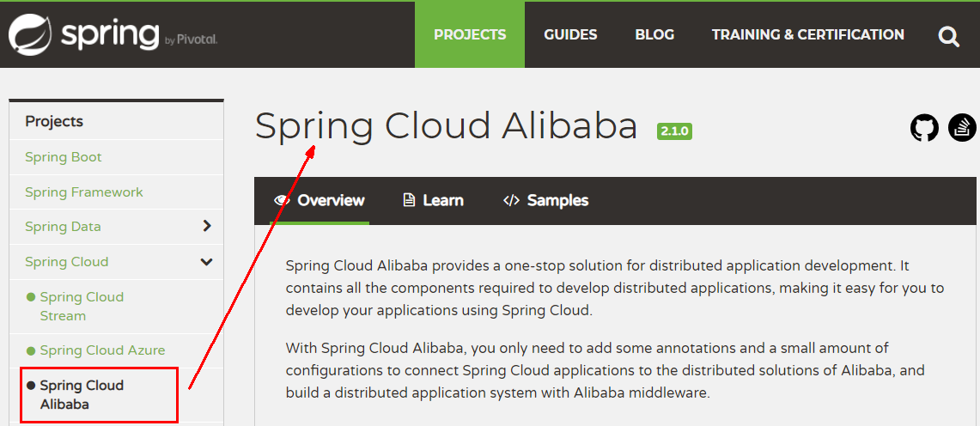The width and height of the screenshot is (980, 426).
Task: Click the eye icon beside Overview
Action: coord(283,200)
